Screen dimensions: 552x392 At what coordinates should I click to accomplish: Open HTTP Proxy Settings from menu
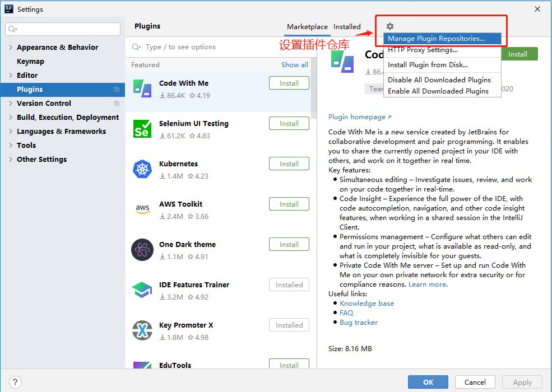tap(442, 50)
